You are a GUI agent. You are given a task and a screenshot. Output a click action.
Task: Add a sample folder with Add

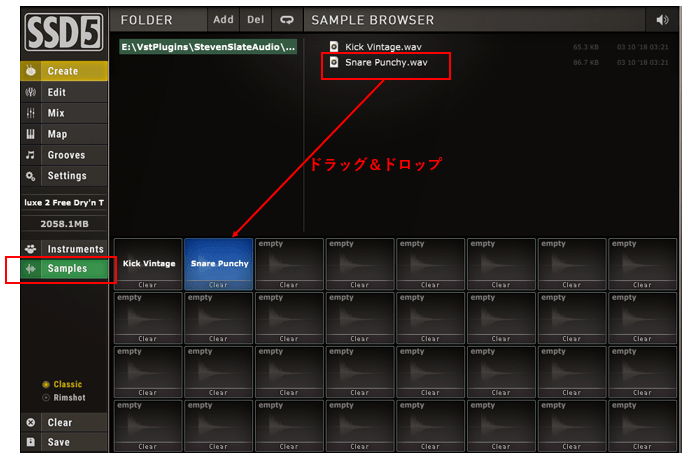[223, 20]
